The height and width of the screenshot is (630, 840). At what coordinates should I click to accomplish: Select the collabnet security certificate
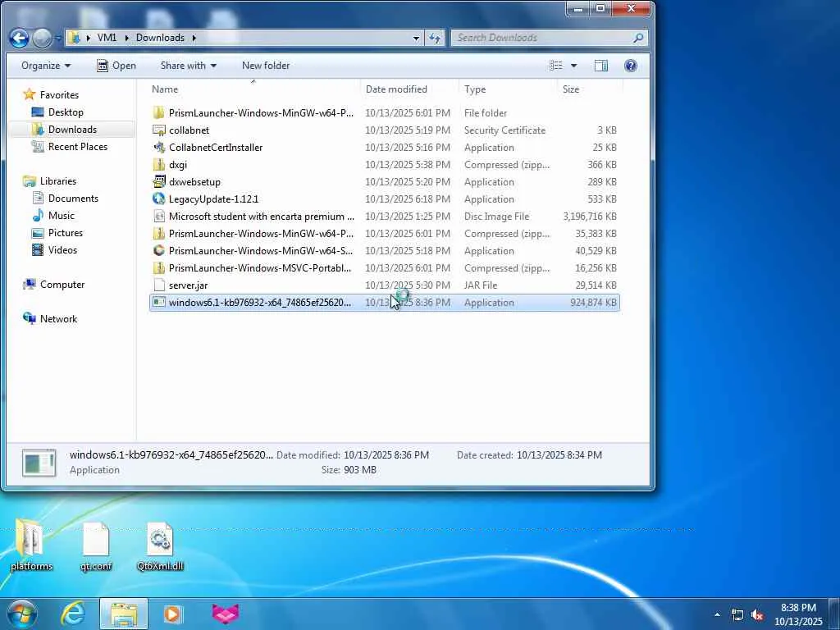pyautogui.click(x=384, y=130)
